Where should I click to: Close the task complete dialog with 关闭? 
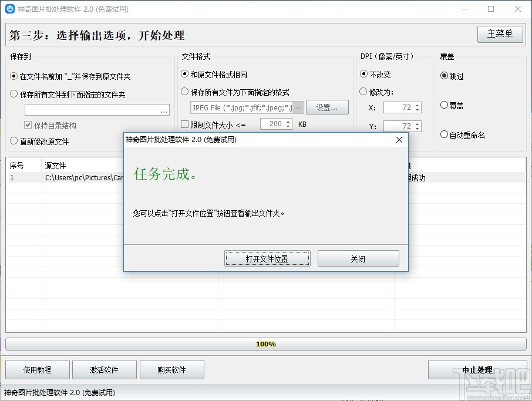coord(358,258)
